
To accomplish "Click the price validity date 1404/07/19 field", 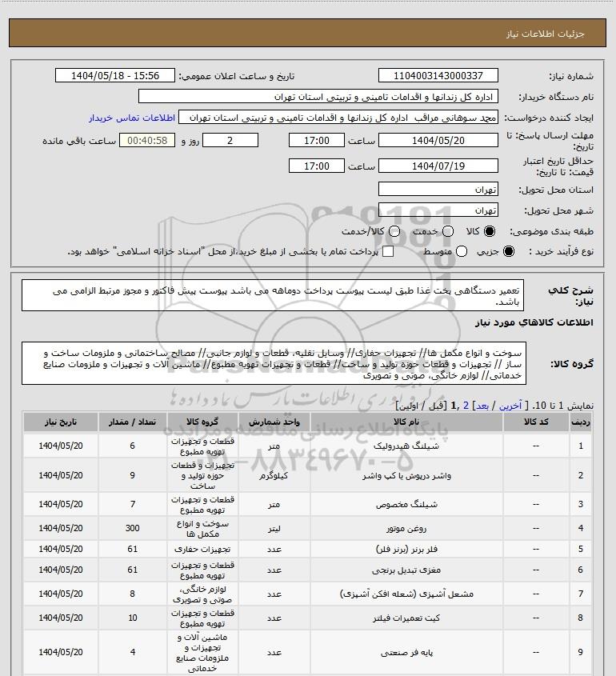I will coord(438,166).
